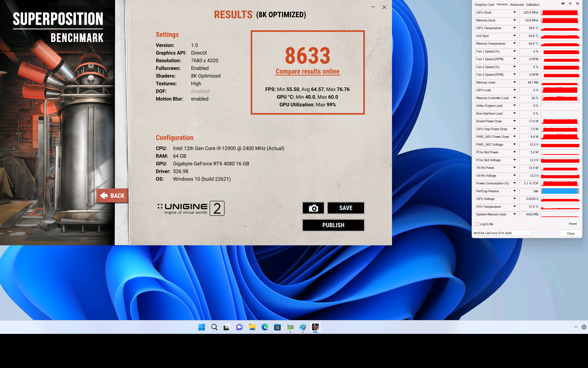Image resolution: width=588 pixels, height=368 pixels.
Task: Switch to GPU-Z taskbar icon
Action: pyautogui.click(x=290, y=327)
